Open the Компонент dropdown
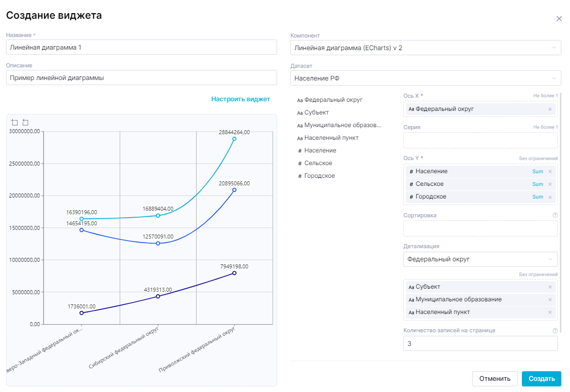This screenshot has height=392, width=570. (x=426, y=48)
